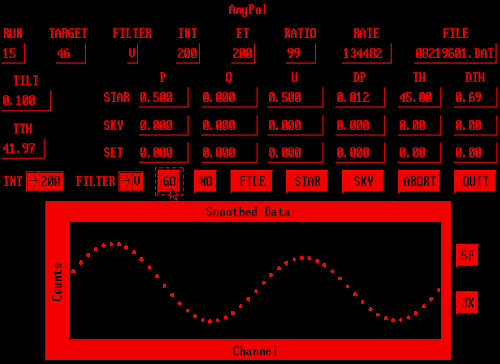Edit the top FILTER field showing V
500x364 pixels.
tap(132, 53)
